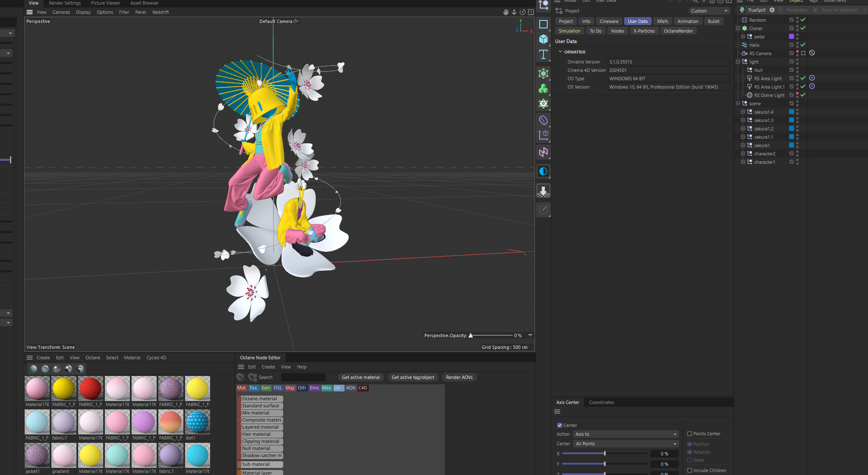Click the Bend deformer icon
The width and height of the screenshot is (868, 475).
(543, 120)
